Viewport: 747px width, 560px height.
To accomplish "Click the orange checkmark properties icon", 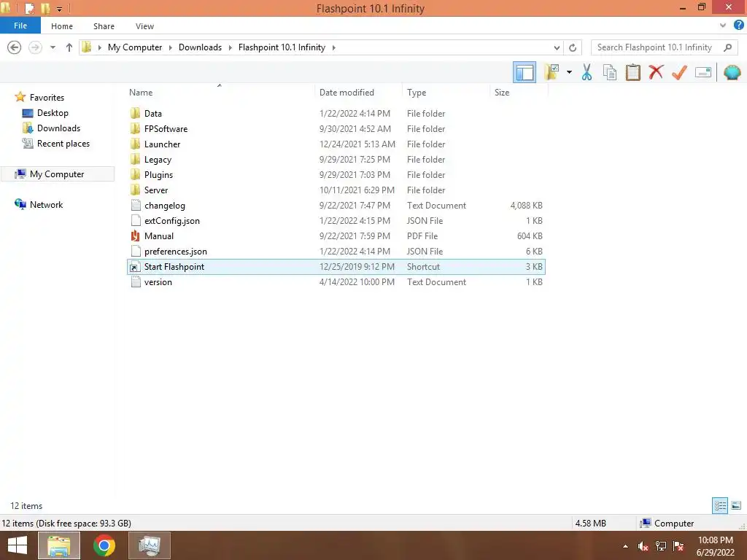I will click(679, 72).
